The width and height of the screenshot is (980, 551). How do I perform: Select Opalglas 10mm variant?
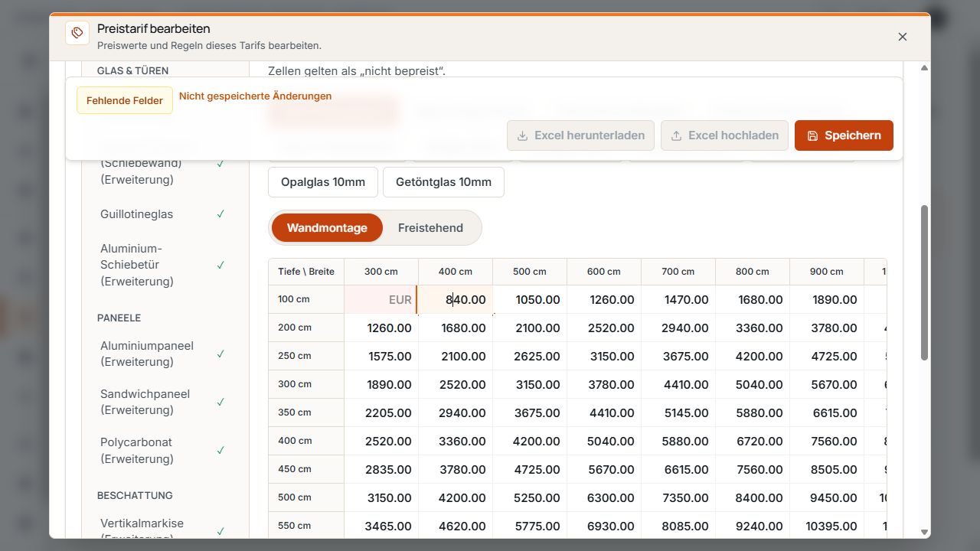(323, 182)
